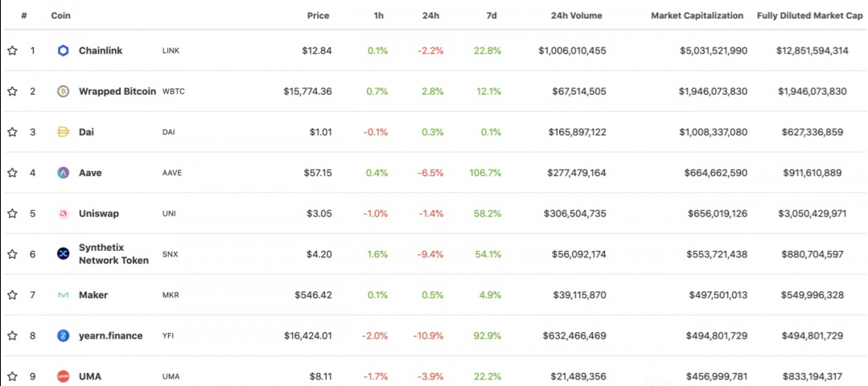Click the $5,031,521,990 market cap cell
The height and width of the screenshot is (386, 868).
(714, 51)
